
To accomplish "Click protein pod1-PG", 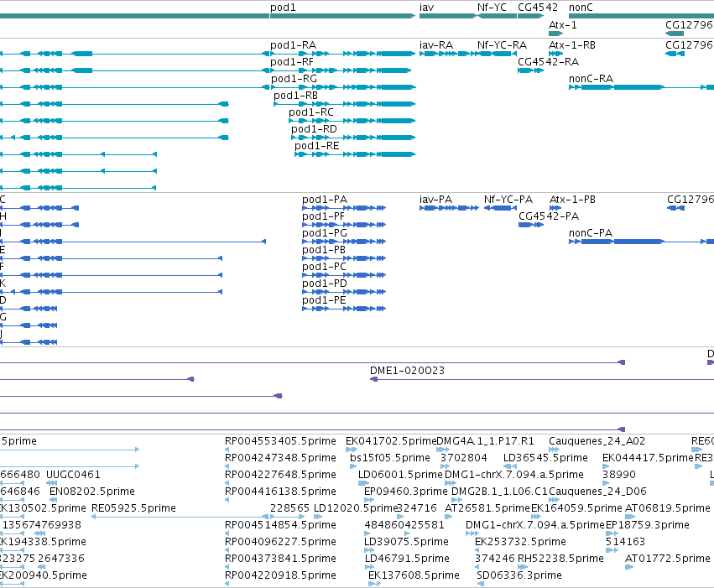I will tap(325, 233).
